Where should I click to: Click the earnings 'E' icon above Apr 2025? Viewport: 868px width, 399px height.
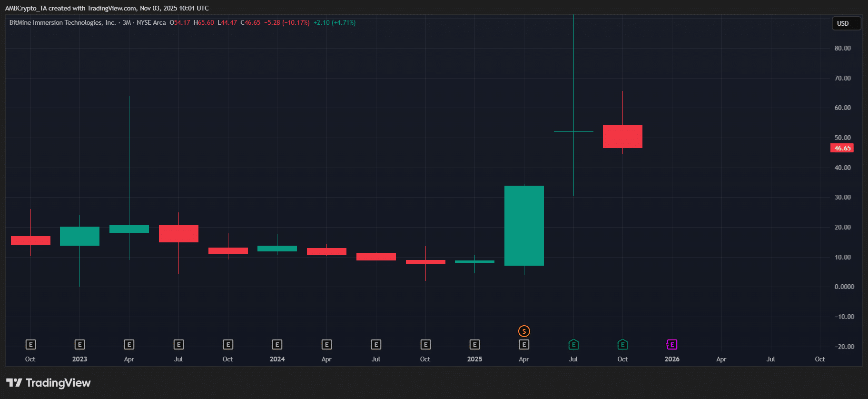(x=524, y=344)
